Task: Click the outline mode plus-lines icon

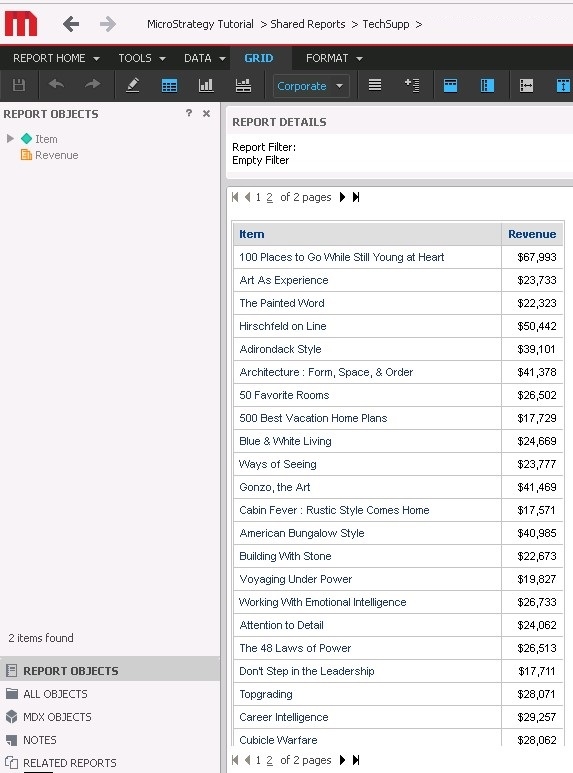Action: pyautogui.click(x=412, y=85)
